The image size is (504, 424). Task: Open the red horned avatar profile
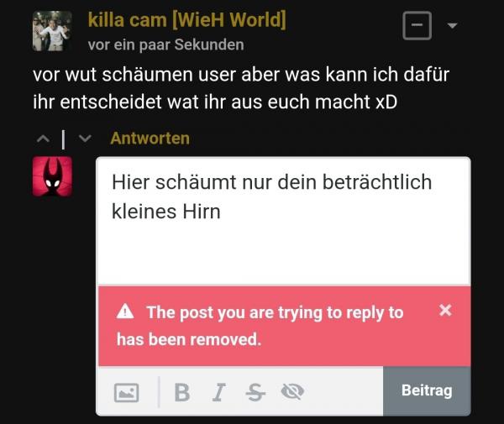pyautogui.click(x=52, y=176)
